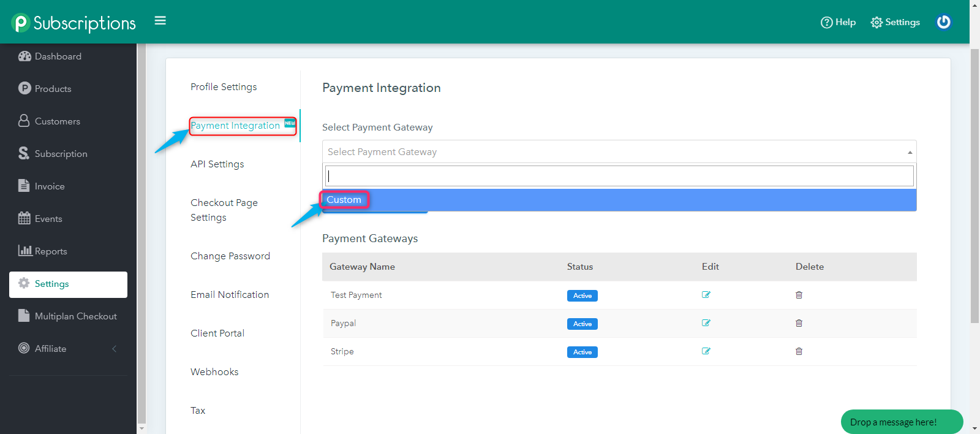Delete the Stripe gateway

tap(799, 351)
